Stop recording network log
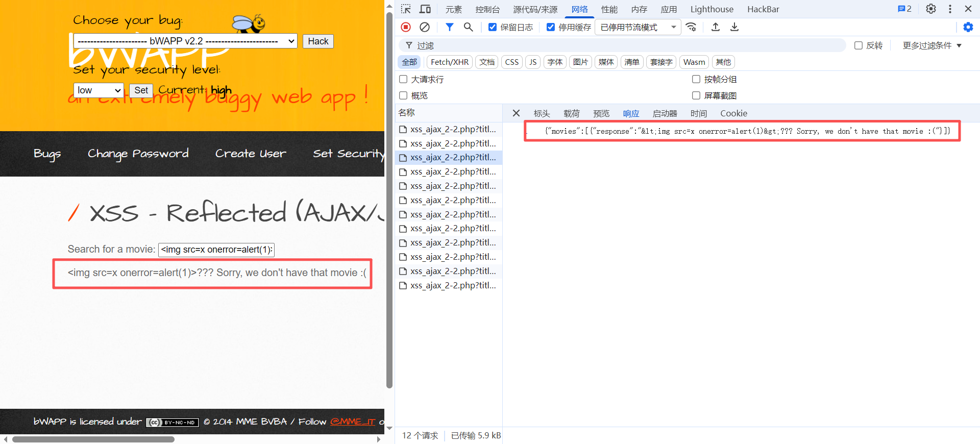 pyautogui.click(x=406, y=27)
